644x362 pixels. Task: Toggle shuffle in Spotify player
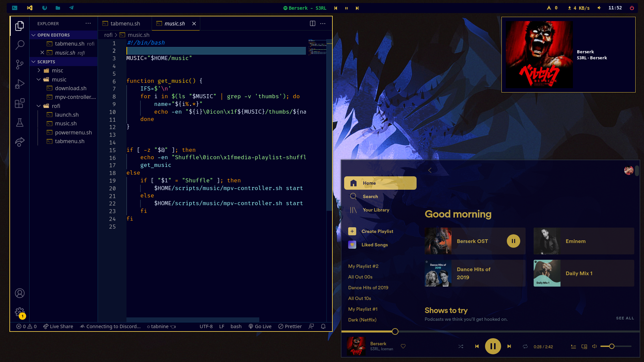(x=461, y=347)
